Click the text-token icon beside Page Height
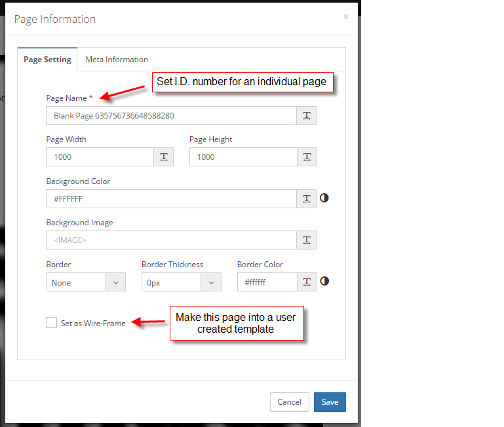504x427 pixels. [x=307, y=157]
